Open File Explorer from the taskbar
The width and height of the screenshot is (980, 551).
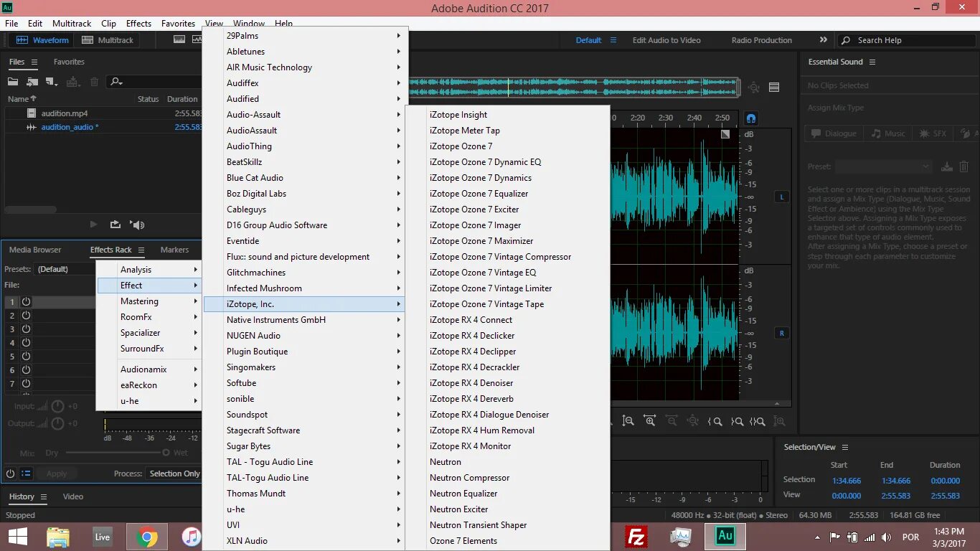click(58, 536)
